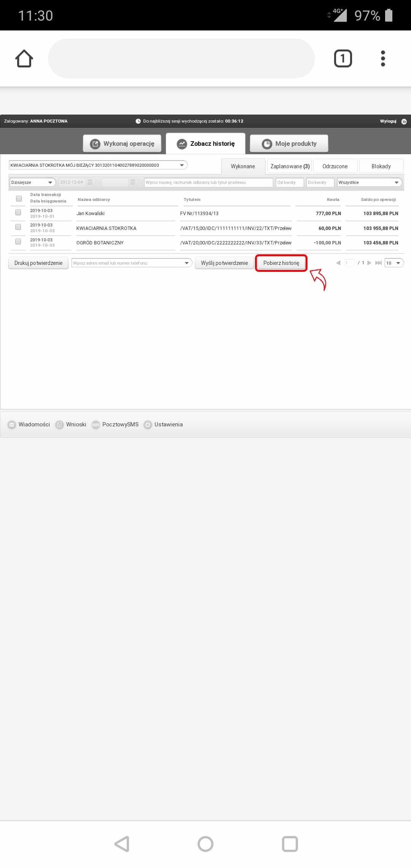
Task: Open the Moje produkty tab
Action: click(289, 144)
